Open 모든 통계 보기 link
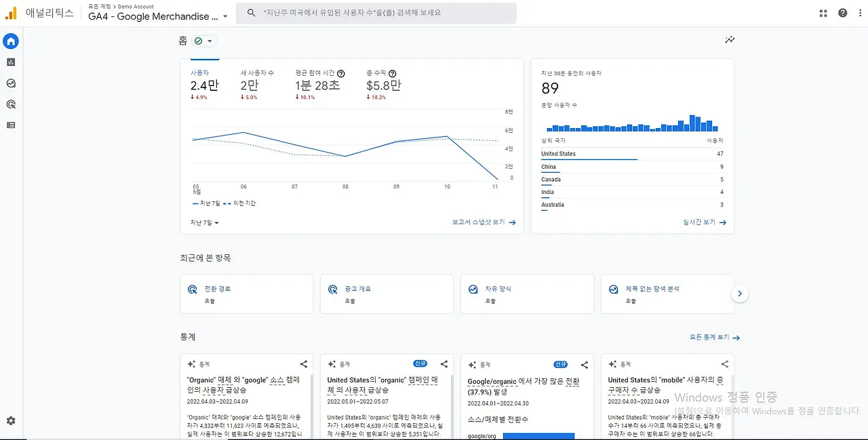Screen dimensions: 868x440 (715, 338)
